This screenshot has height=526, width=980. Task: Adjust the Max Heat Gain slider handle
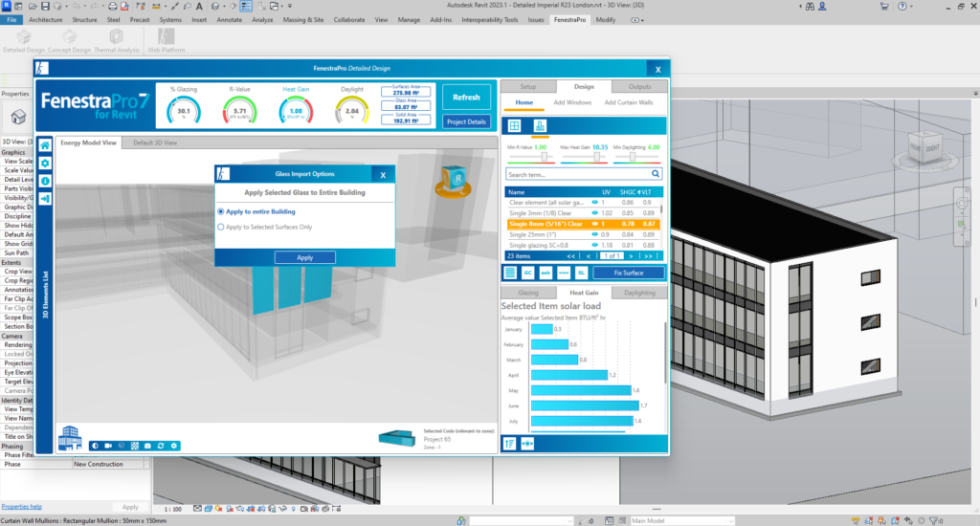pyautogui.click(x=597, y=157)
